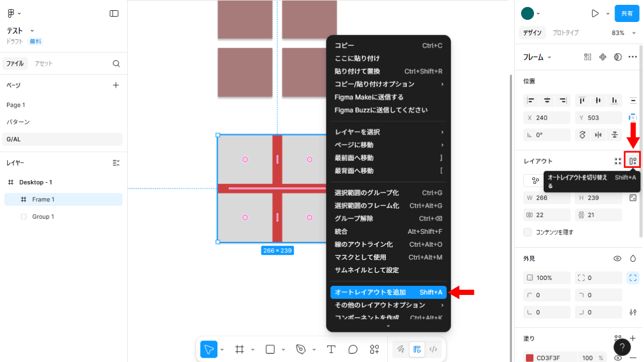This screenshot has width=644, height=362.
Task: Click the Frame tool icon
Action: (239, 349)
